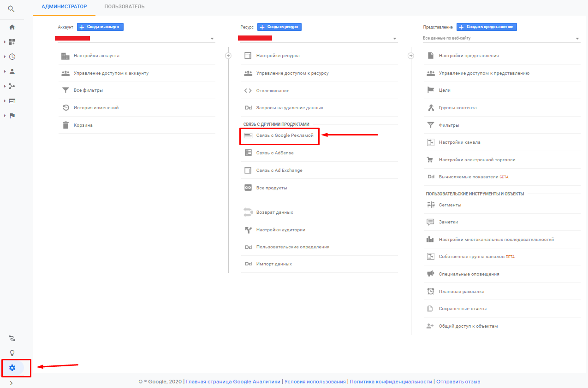Screen dimensions: 588x388
Task: Open the resource selector dropdown
Action: [x=318, y=38]
